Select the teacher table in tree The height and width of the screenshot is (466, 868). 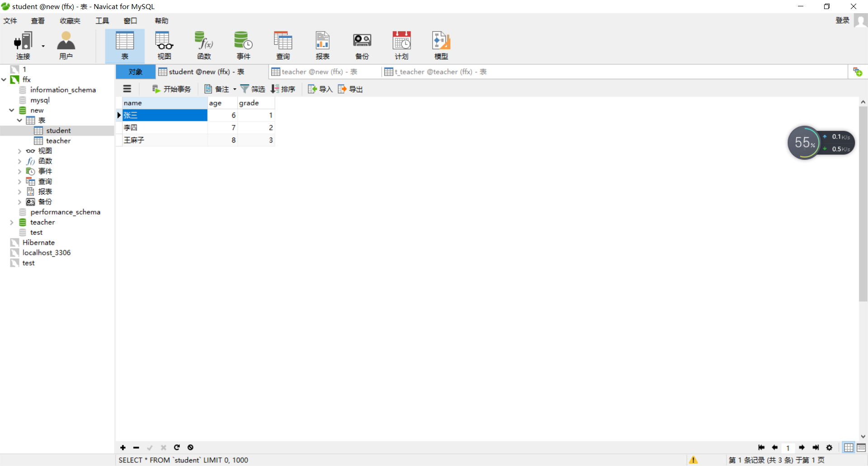tap(58, 141)
